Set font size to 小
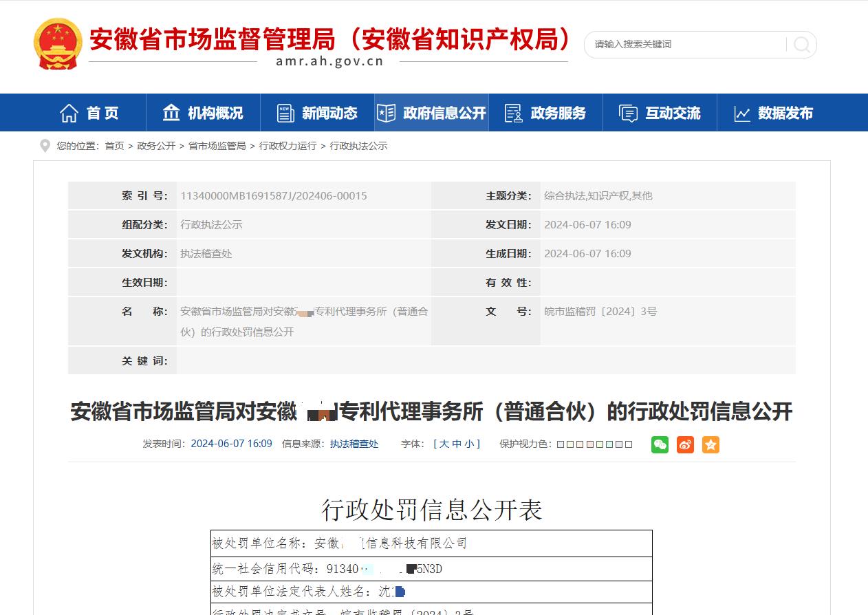 pos(468,444)
